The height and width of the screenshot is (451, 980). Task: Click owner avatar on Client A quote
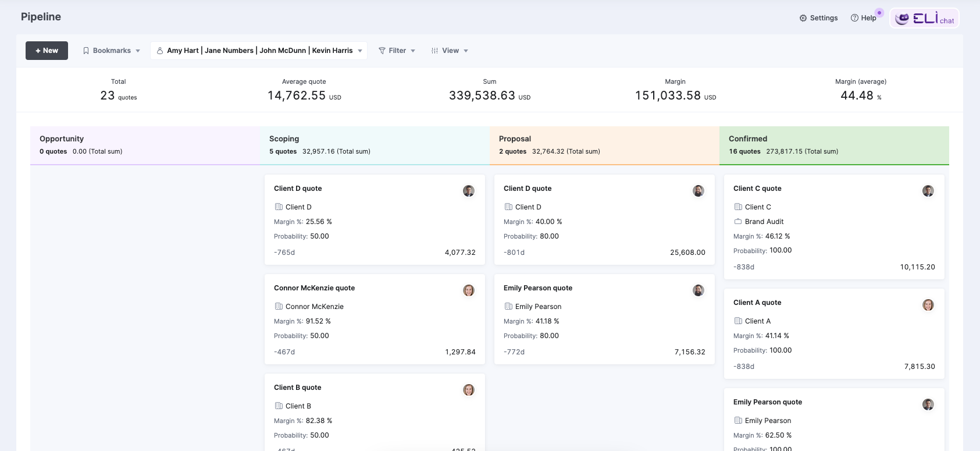(928, 305)
